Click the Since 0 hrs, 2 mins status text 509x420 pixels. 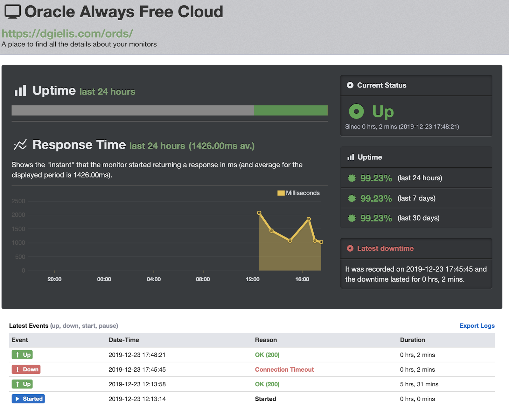tap(402, 127)
